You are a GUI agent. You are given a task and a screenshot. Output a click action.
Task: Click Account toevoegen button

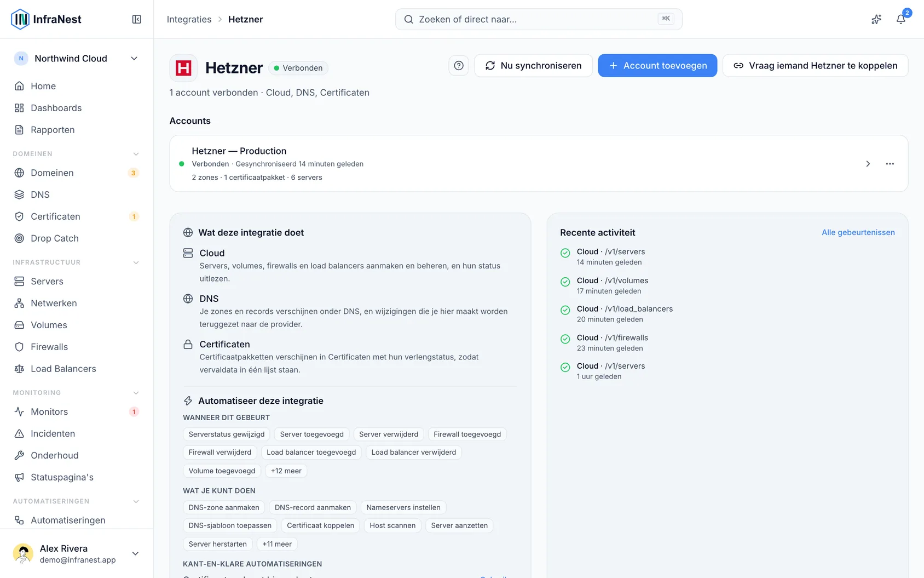[x=657, y=66]
